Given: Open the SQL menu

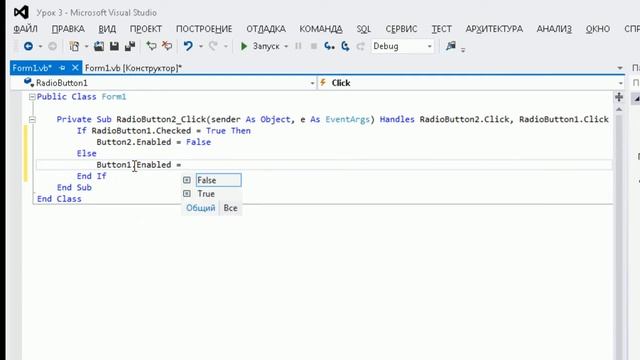Looking at the screenshot, I should 364,29.
